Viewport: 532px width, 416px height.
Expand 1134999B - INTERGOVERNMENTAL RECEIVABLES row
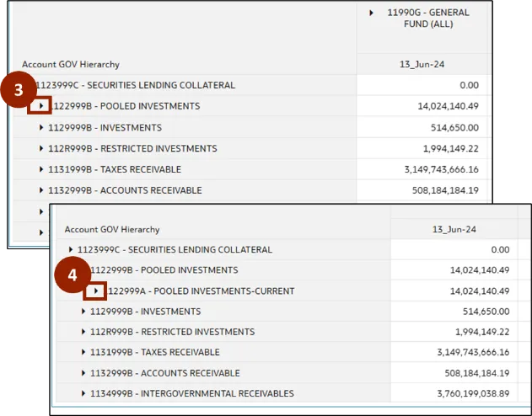[83, 393]
